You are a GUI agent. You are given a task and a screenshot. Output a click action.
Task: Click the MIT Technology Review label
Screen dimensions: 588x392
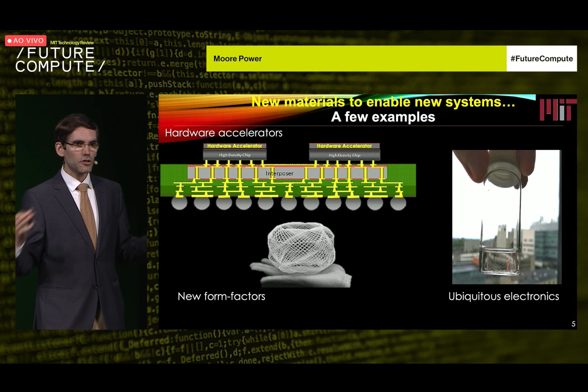pos(72,43)
